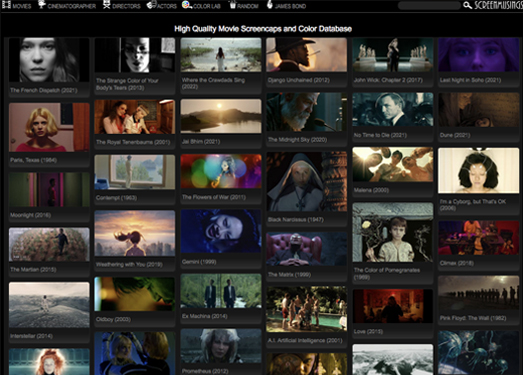Screen dimensions: 523x375
Task: Open the Climax (2018) thumbnail
Action: pyautogui.click(x=478, y=238)
